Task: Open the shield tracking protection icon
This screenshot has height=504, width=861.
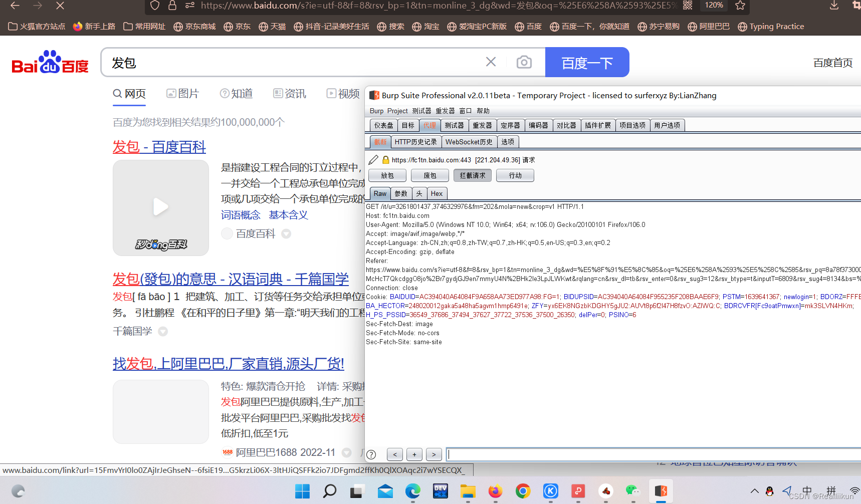Action: (155, 5)
